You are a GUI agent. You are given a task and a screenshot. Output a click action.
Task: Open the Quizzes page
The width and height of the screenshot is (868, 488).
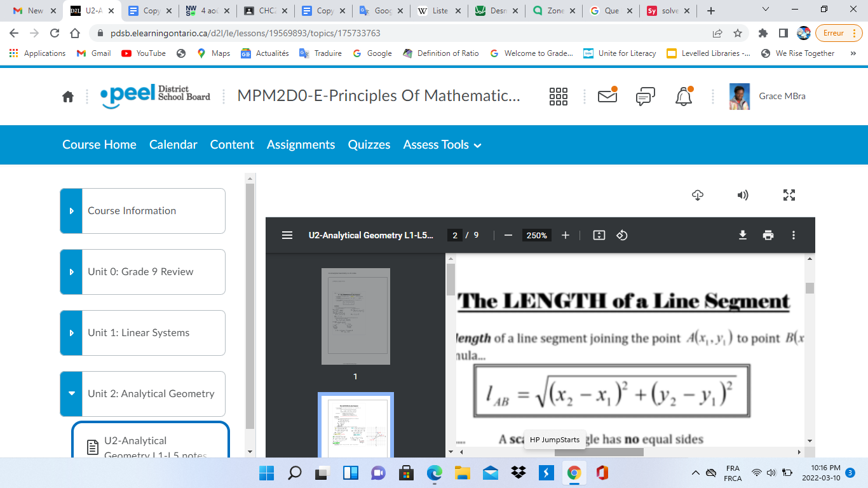(369, 145)
